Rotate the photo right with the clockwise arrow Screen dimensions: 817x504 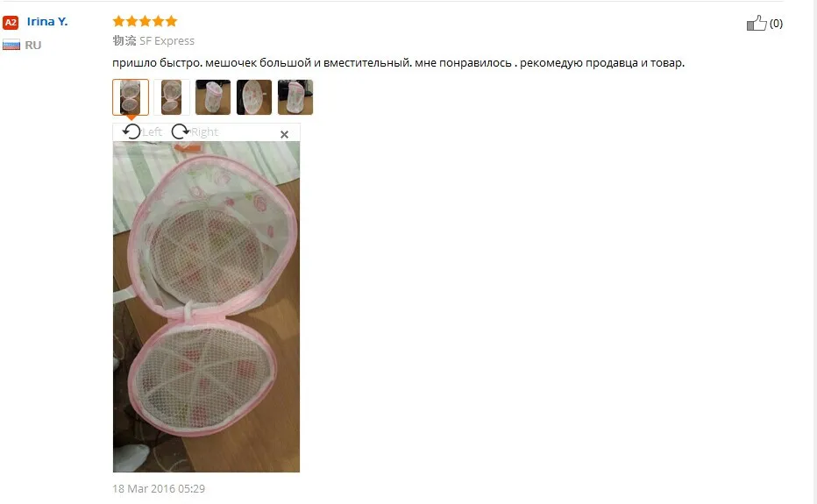tap(181, 131)
